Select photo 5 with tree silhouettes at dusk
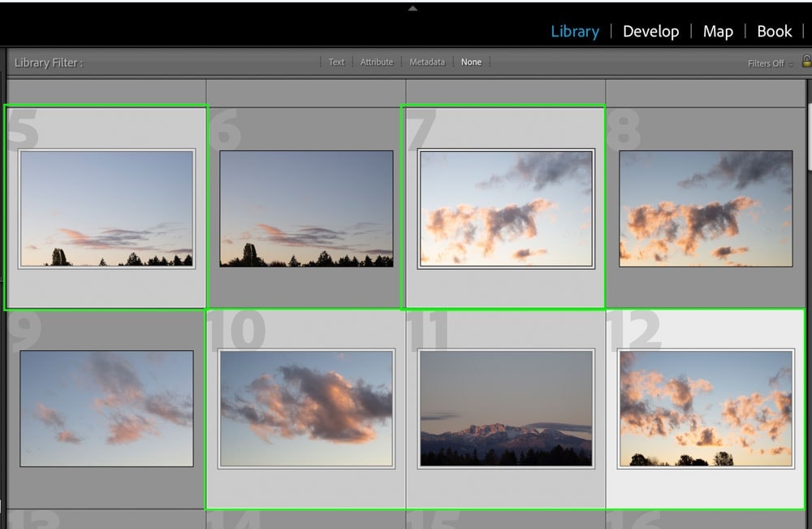 tap(106, 208)
